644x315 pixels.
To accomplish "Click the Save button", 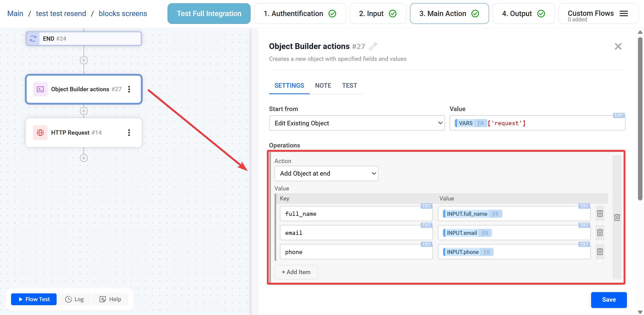I will point(609,300).
